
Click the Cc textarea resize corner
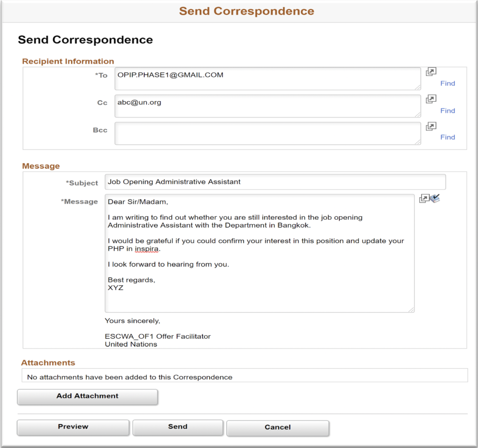[x=418, y=114]
